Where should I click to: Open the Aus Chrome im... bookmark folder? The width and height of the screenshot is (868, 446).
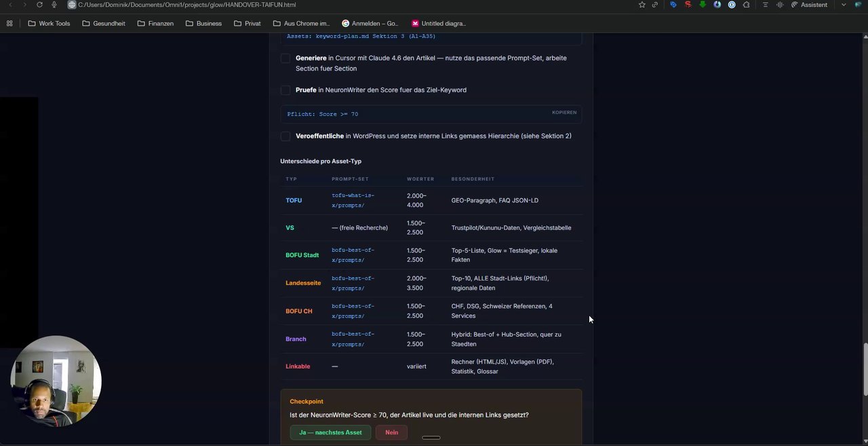pos(301,23)
